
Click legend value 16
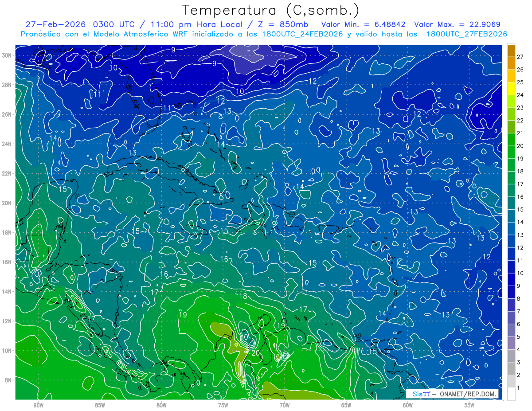pos(521,197)
